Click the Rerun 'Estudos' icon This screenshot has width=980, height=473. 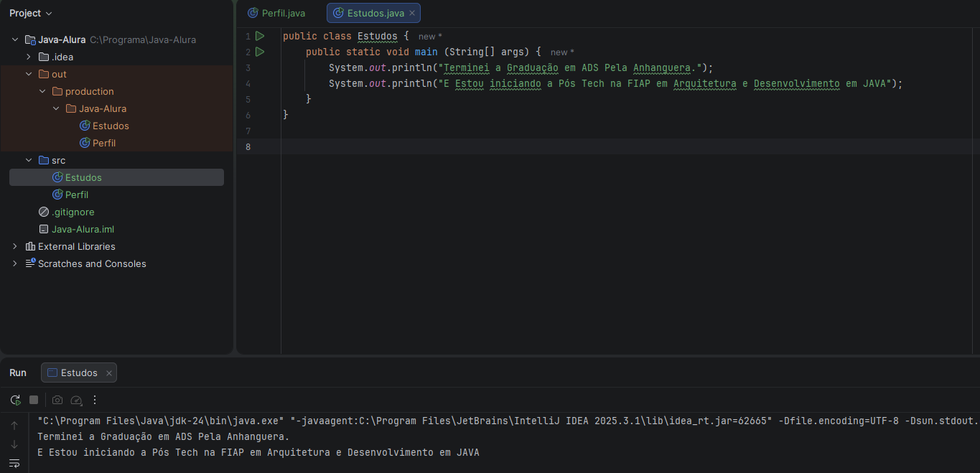click(x=15, y=400)
